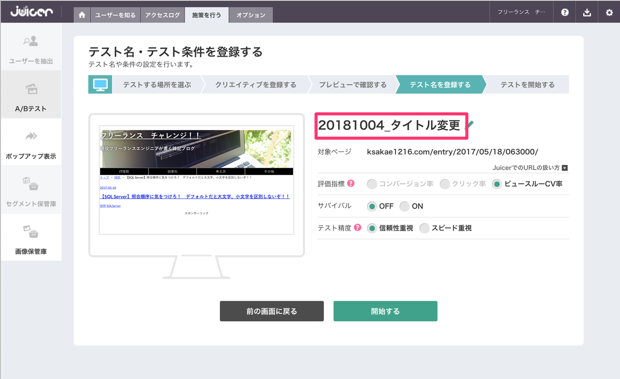Image resolution: width=620 pixels, height=379 pixels.
Task: Open 画像保管庫 in sidebar
Action: 31,239
